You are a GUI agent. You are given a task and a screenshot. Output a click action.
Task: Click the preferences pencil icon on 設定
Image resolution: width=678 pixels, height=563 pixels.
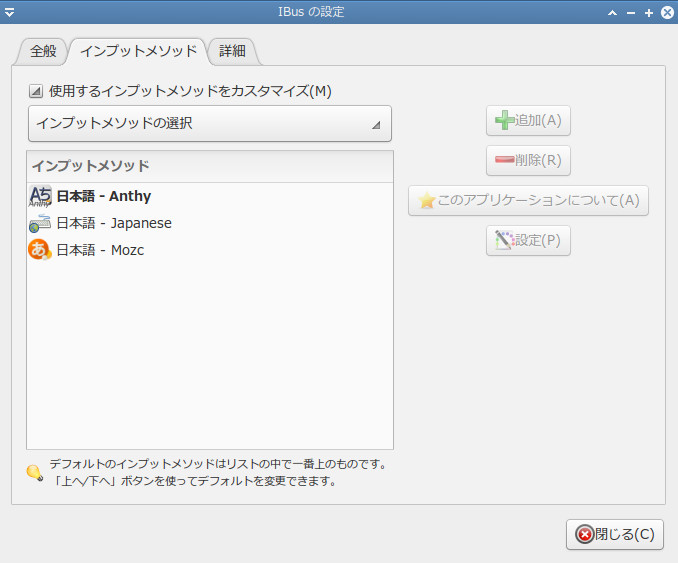pyautogui.click(x=504, y=240)
